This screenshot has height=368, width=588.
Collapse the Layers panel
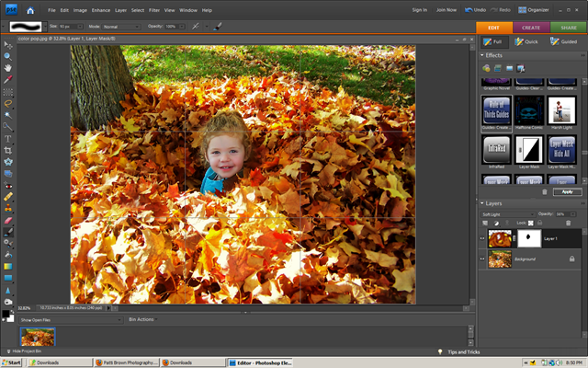pos(482,203)
